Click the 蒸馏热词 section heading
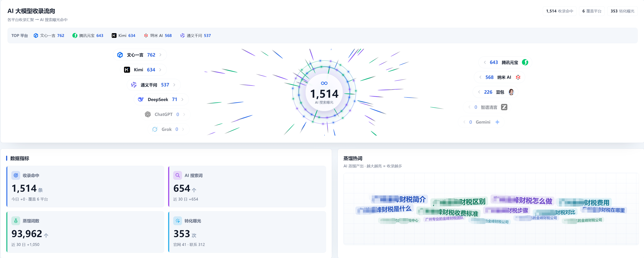644x258 pixels. (x=353, y=158)
